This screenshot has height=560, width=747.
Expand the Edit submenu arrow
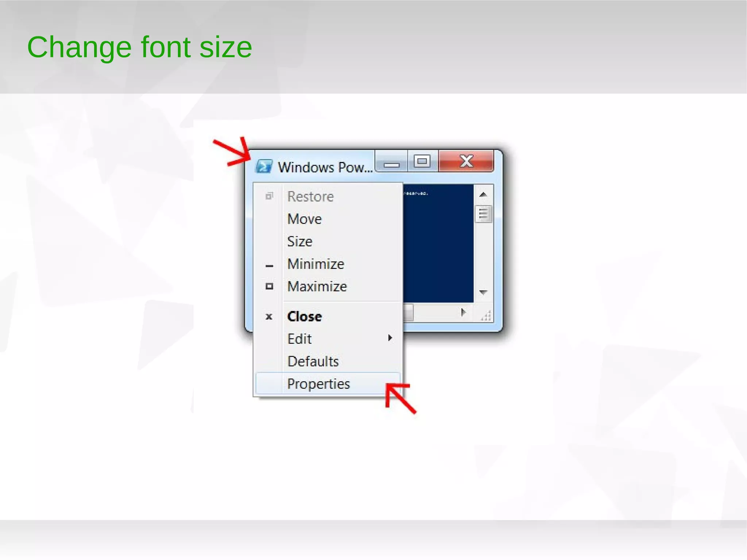tap(390, 338)
